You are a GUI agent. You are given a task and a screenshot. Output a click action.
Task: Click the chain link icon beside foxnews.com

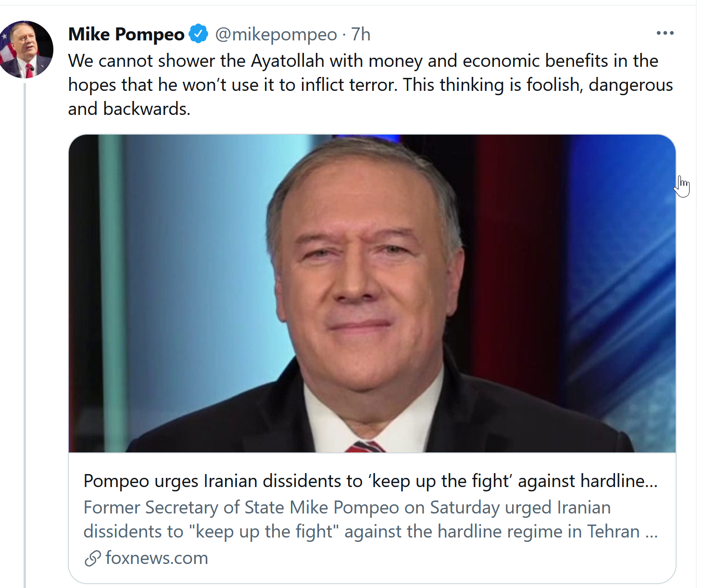coord(92,558)
